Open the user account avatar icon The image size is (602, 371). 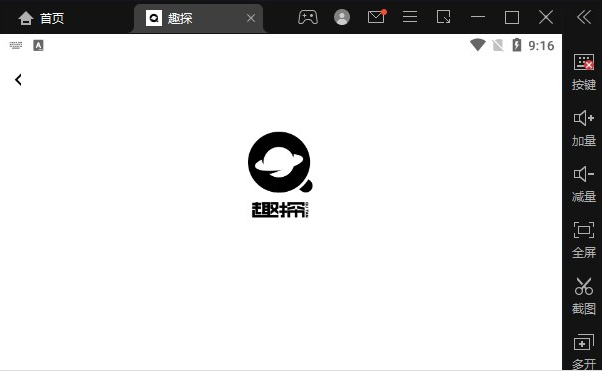coord(342,17)
